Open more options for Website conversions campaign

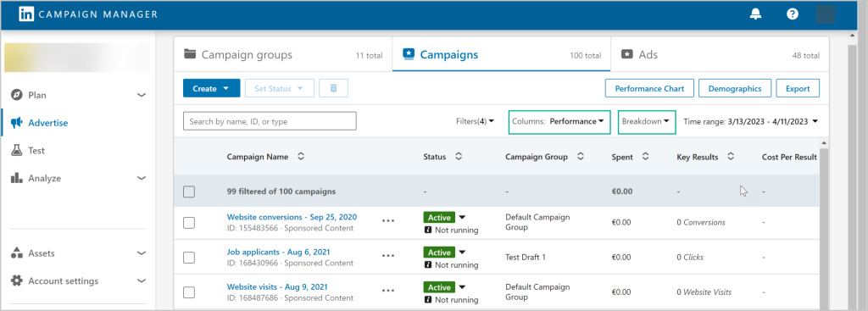tap(388, 221)
